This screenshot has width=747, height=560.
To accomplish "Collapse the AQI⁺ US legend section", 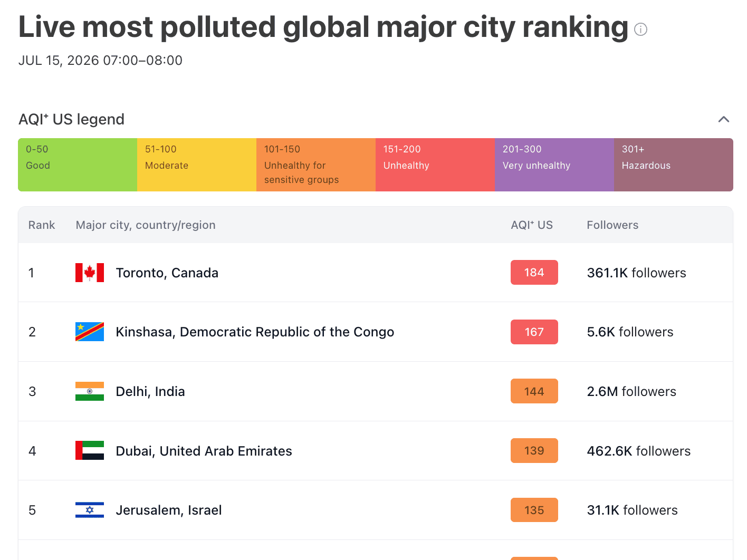I will coord(724,119).
